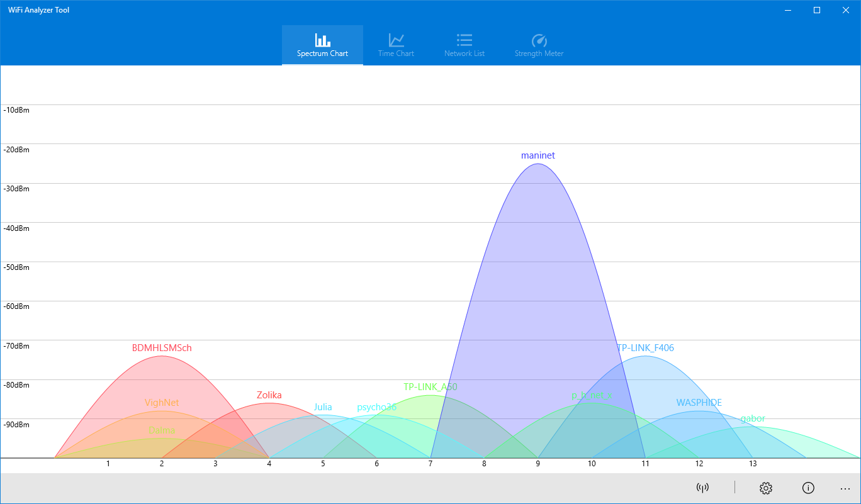Click the BDMHLSMSch network label

161,347
